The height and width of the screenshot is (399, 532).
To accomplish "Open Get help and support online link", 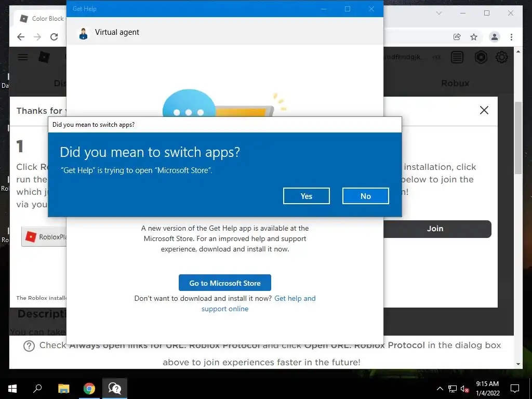I will click(259, 303).
